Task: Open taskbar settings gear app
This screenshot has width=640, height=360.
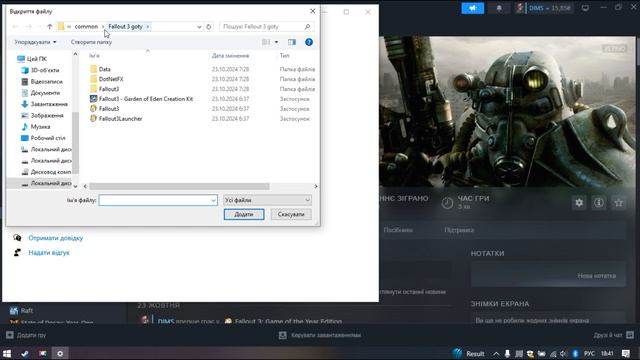Action: click(60, 353)
